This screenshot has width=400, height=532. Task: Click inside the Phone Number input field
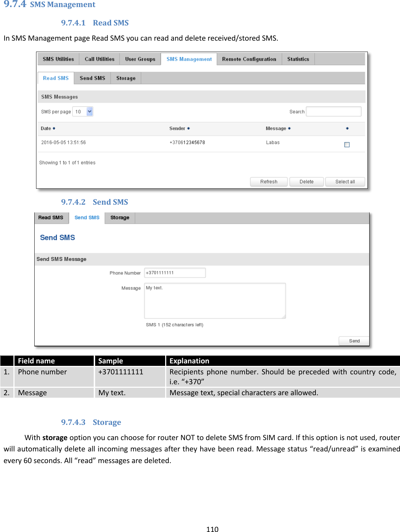[175, 273]
